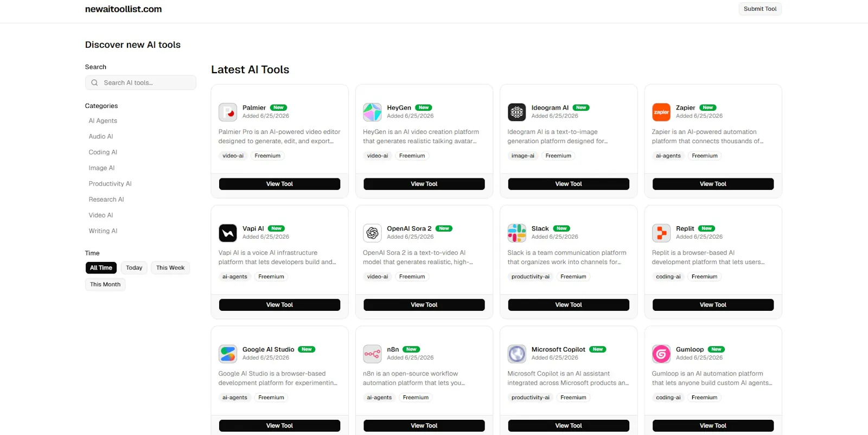Open the Image AI category
Image resolution: width=868 pixels, height=435 pixels.
point(101,168)
